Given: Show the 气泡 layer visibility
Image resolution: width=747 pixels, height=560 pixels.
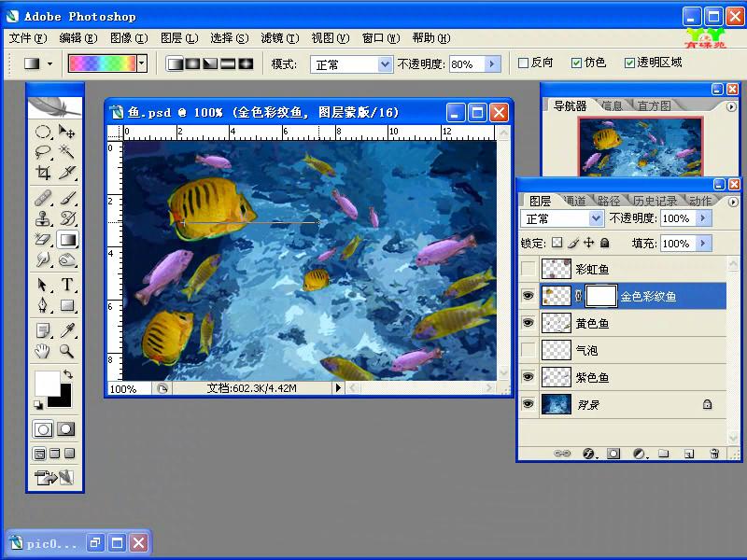Looking at the screenshot, I should pos(529,351).
